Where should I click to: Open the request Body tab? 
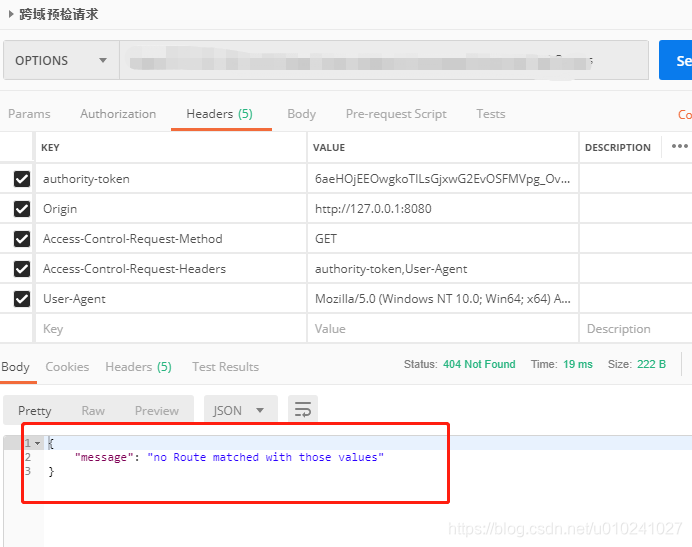(301, 114)
